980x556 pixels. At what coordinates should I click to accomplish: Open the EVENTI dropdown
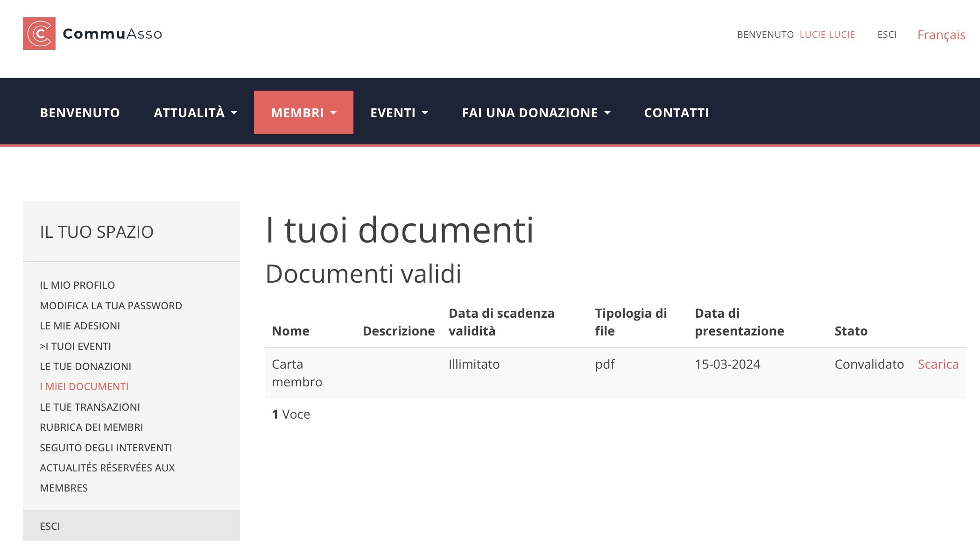pos(398,112)
